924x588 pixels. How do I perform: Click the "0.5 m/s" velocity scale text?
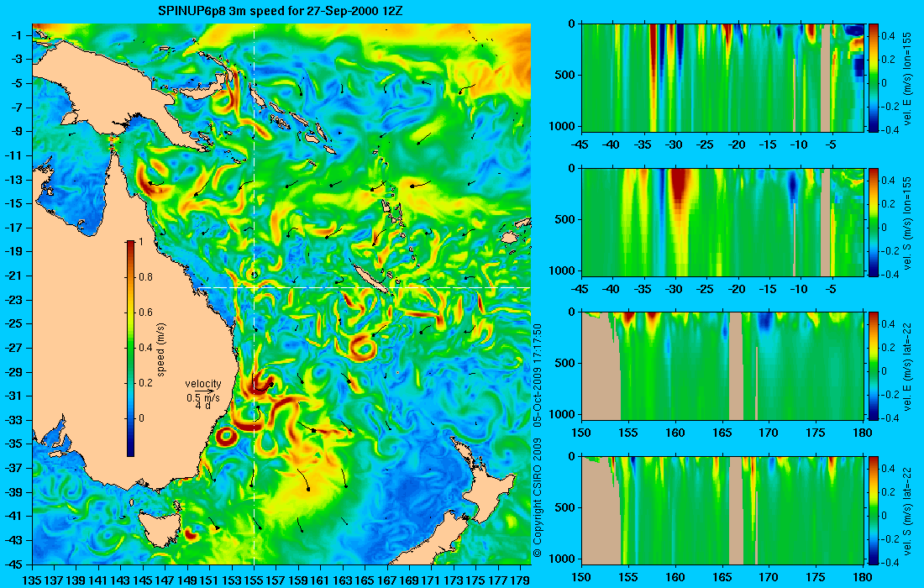(x=202, y=398)
